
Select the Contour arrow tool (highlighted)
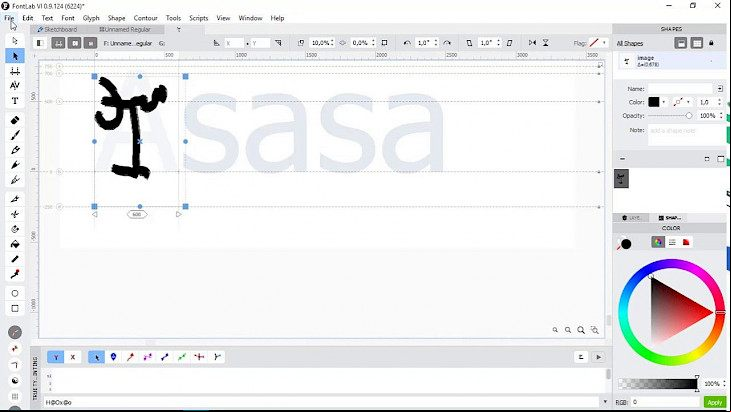coord(15,56)
